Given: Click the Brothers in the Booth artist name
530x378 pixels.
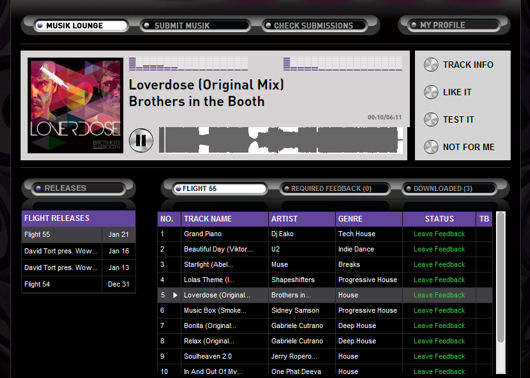Looking at the screenshot, I should pos(197,101).
